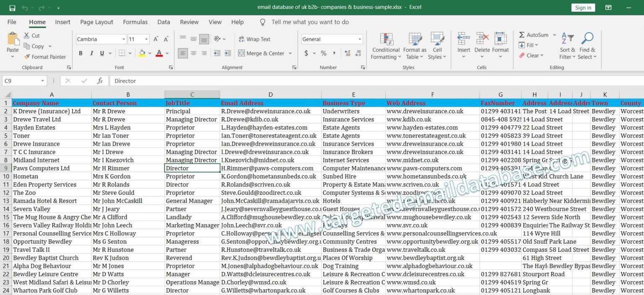The image size is (644, 295).
Task: Open the Data ribbon tab
Action: (x=164, y=22)
